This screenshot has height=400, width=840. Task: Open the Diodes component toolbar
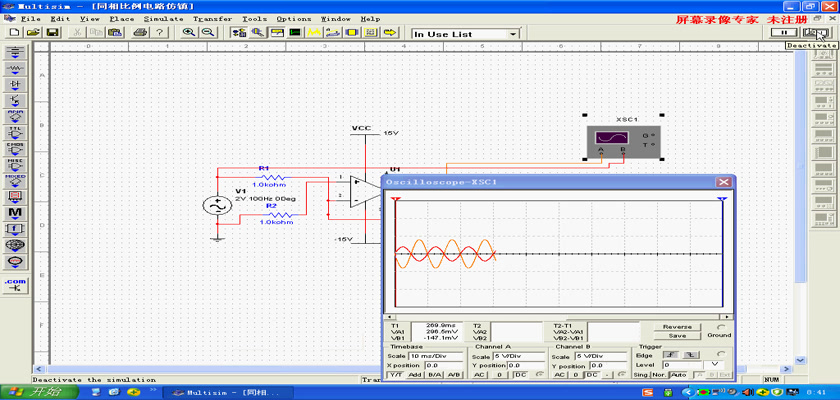[16, 84]
